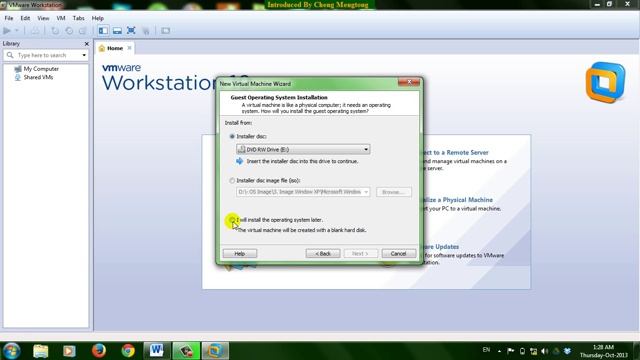
Task: Switch to Microsoft Word in taskbar
Action: pyautogui.click(x=157, y=351)
